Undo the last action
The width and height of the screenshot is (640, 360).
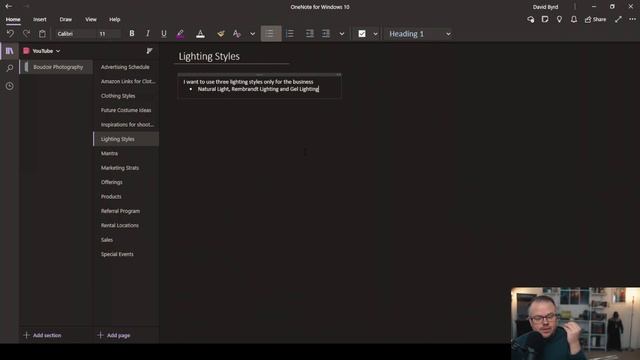click(10, 34)
